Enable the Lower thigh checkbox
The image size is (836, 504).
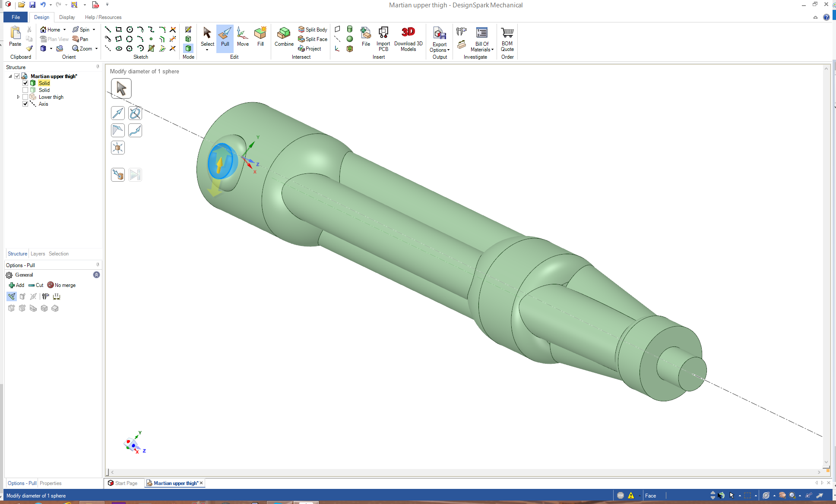pyautogui.click(x=25, y=97)
